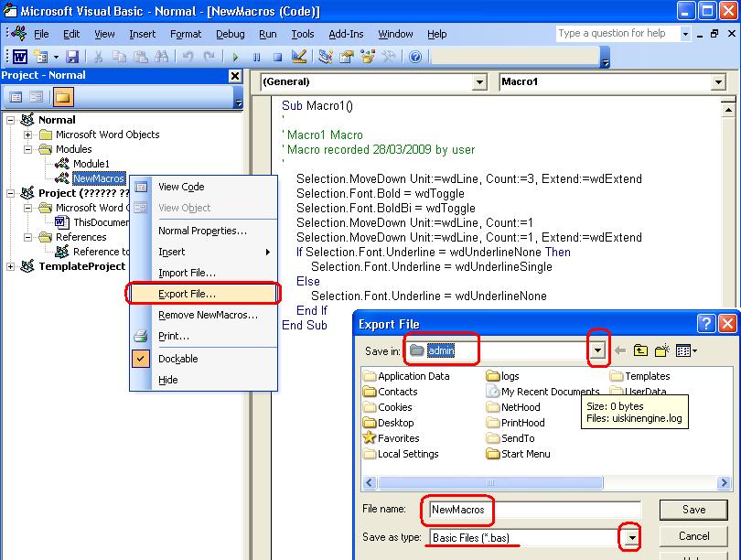Choose Remove NewMacros... in context menu
Screen dimensions: 741x560
[x=204, y=315]
